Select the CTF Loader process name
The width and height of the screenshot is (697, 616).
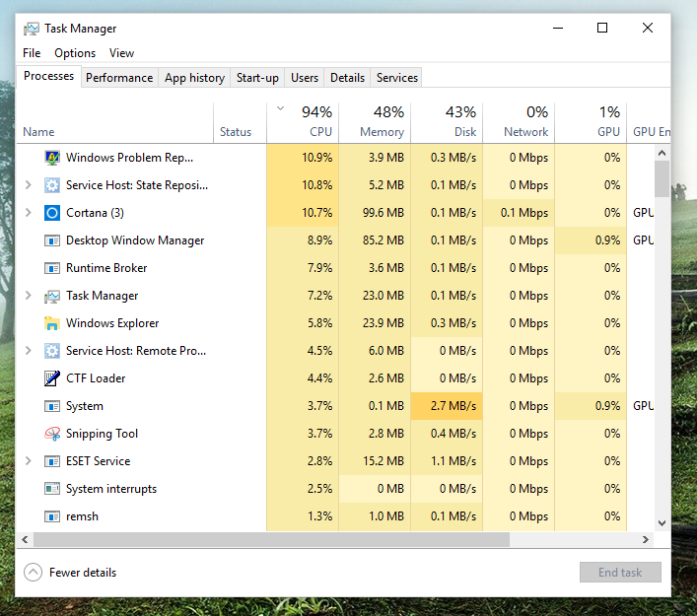pyautogui.click(x=96, y=378)
